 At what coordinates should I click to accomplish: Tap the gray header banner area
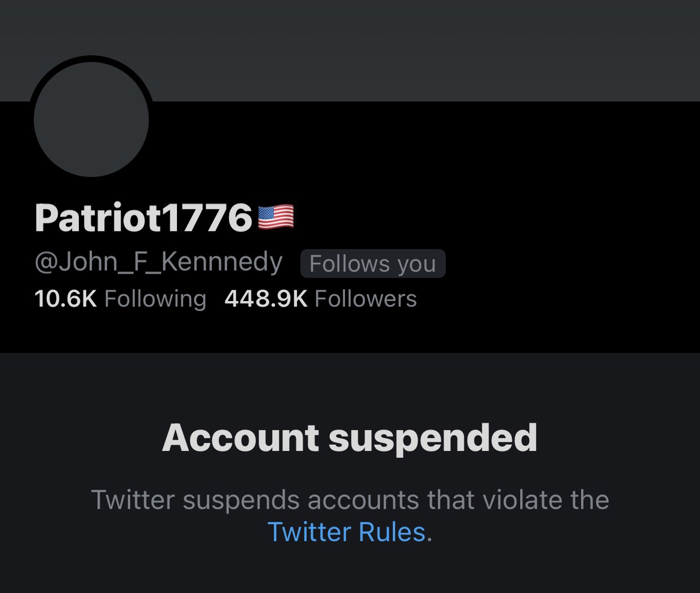[x=395, y=51]
